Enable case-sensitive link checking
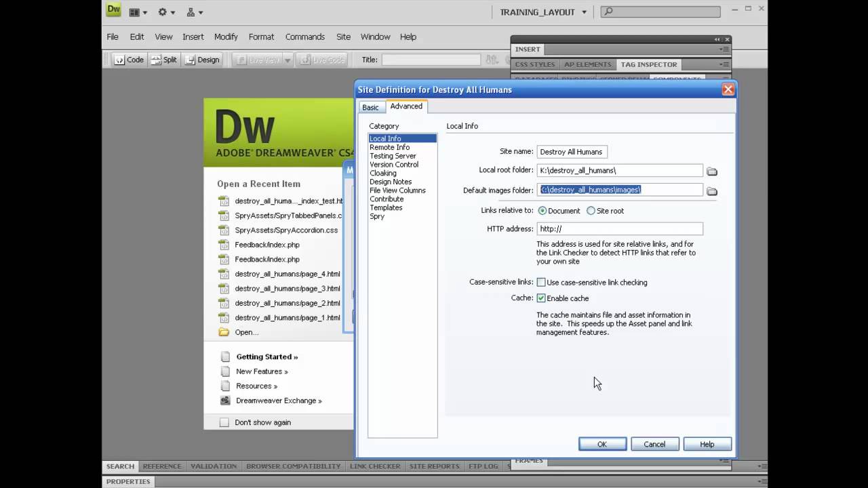868x488 pixels. pos(541,282)
